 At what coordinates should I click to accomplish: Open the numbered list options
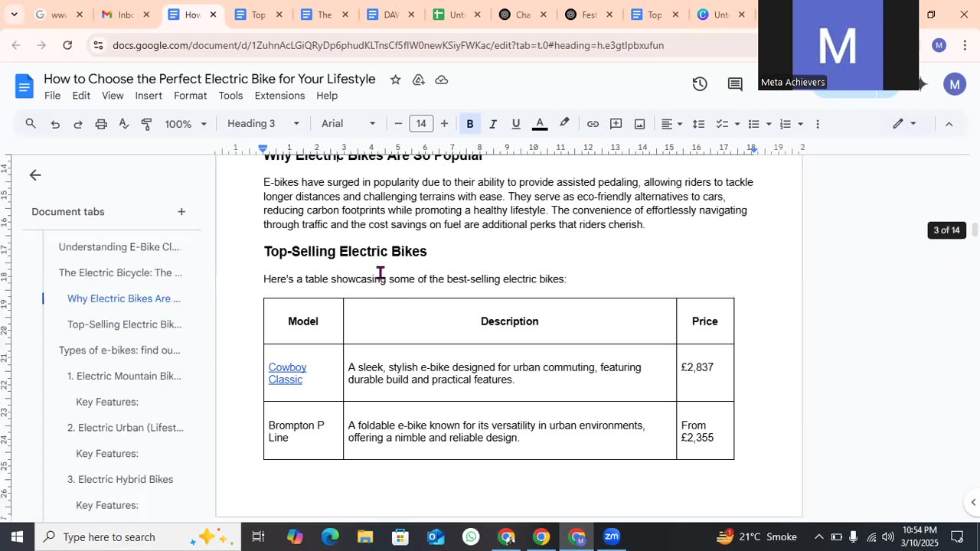(x=790, y=124)
